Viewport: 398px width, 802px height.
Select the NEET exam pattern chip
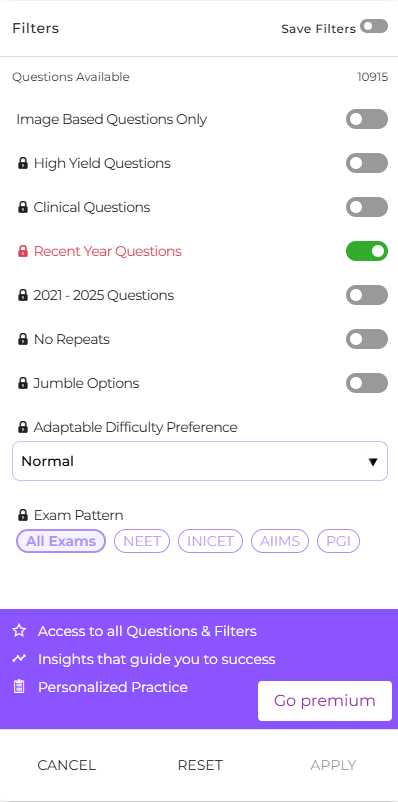142,541
